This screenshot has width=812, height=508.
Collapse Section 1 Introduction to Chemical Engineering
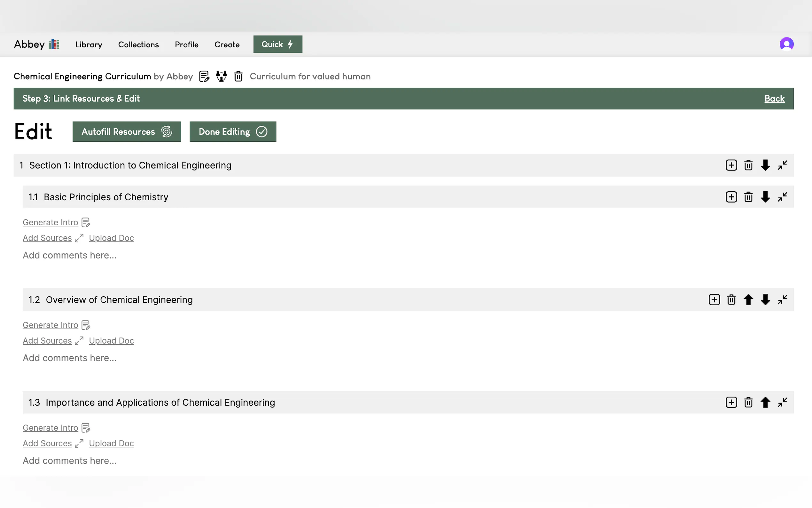pos(782,165)
